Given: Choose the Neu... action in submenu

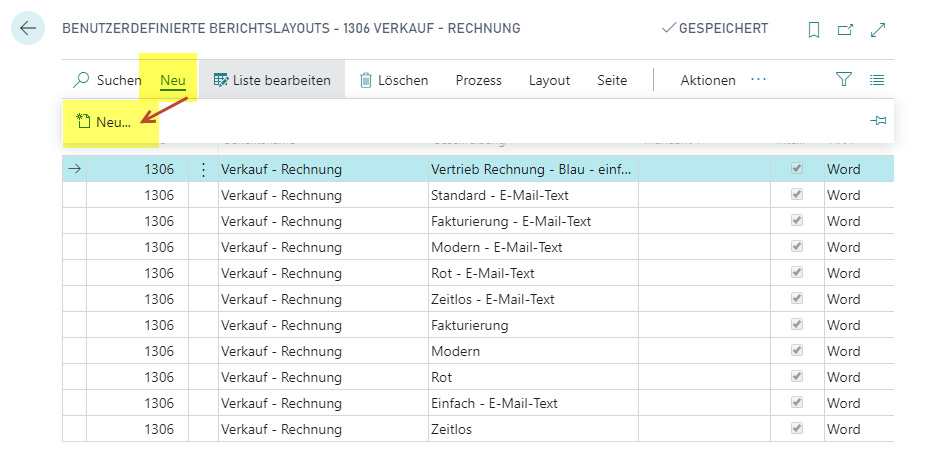Looking at the screenshot, I should pyautogui.click(x=104, y=122).
